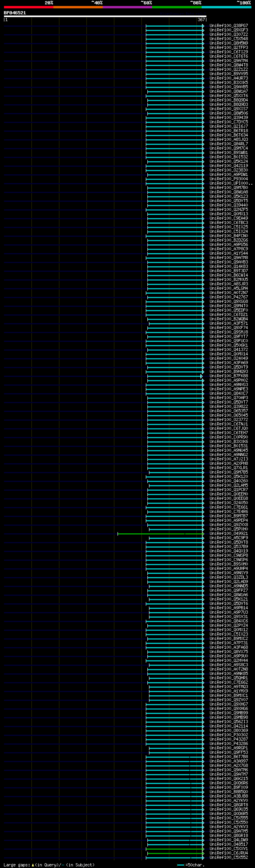Select the query name BP046521
Screen dimensions: 255x868
(x=15, y=13)
